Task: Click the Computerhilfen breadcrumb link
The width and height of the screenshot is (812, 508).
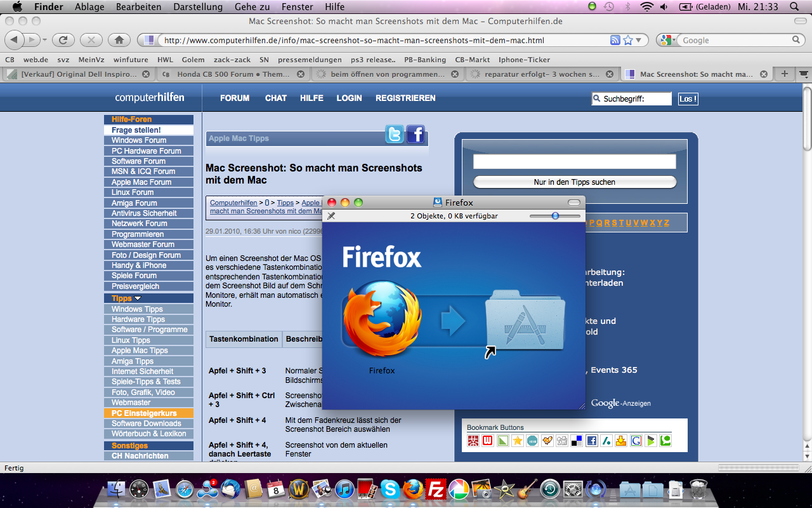Action: [233, 203]
